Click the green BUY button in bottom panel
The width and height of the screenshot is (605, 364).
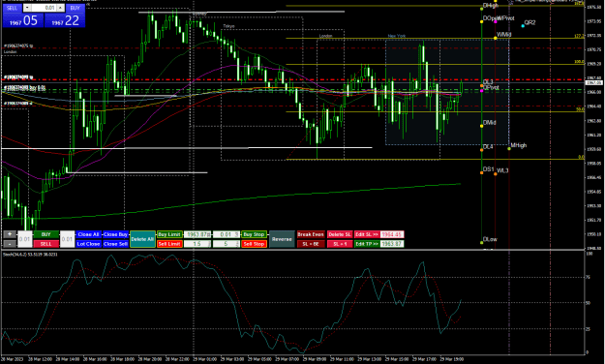pos(45,234)
